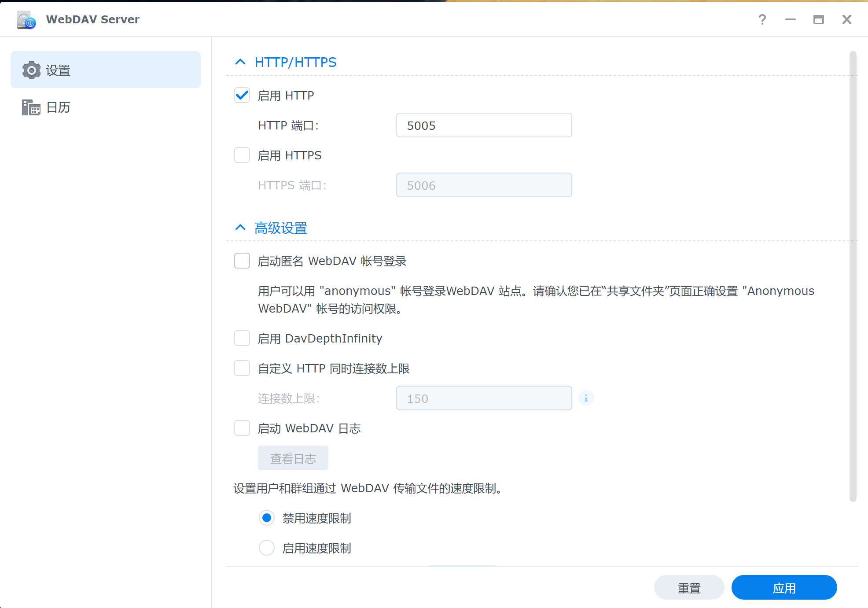Click the 查看日志 button
Screen dimensions: 868x608
(x=293, y=458)
